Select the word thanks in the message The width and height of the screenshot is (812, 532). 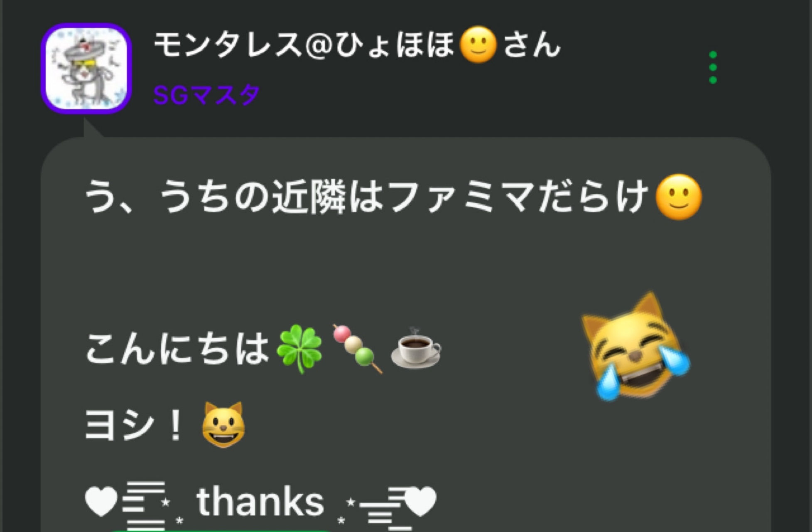pyautogui.click(x=260, y=502)
